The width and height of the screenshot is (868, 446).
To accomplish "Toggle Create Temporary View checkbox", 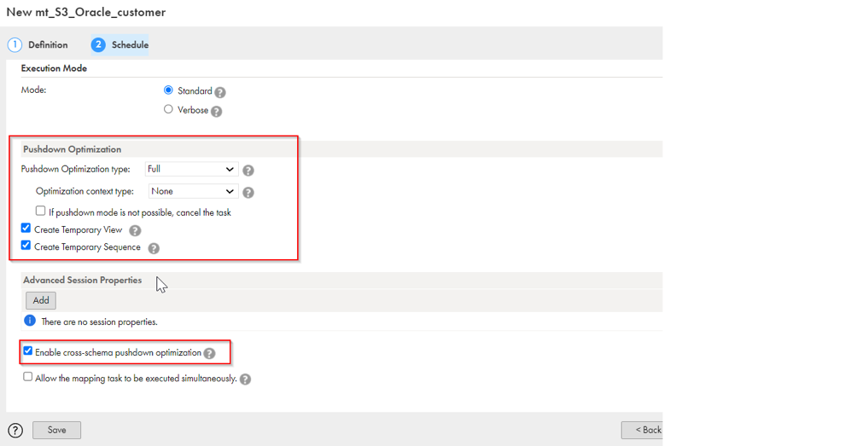I will 26,229.
